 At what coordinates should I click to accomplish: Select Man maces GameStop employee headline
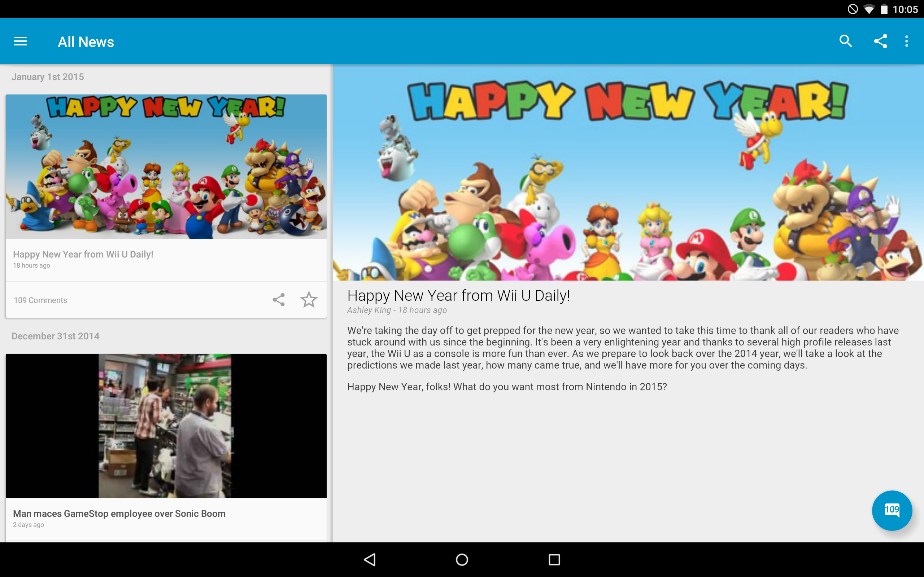click(119, 514)
